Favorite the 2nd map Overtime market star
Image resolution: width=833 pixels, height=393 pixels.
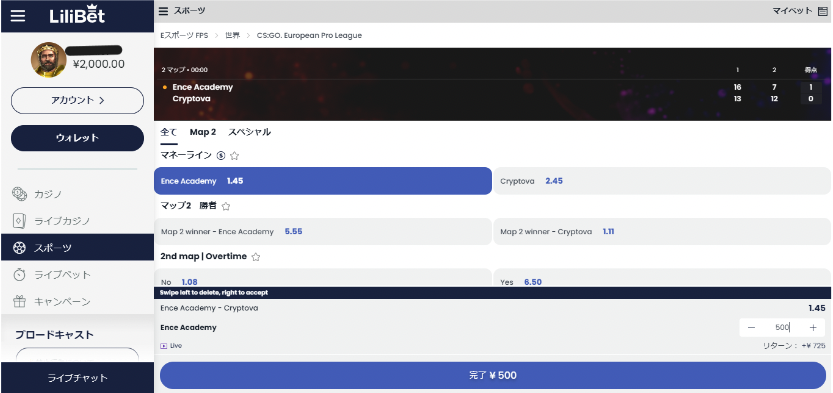coord(256,257)
